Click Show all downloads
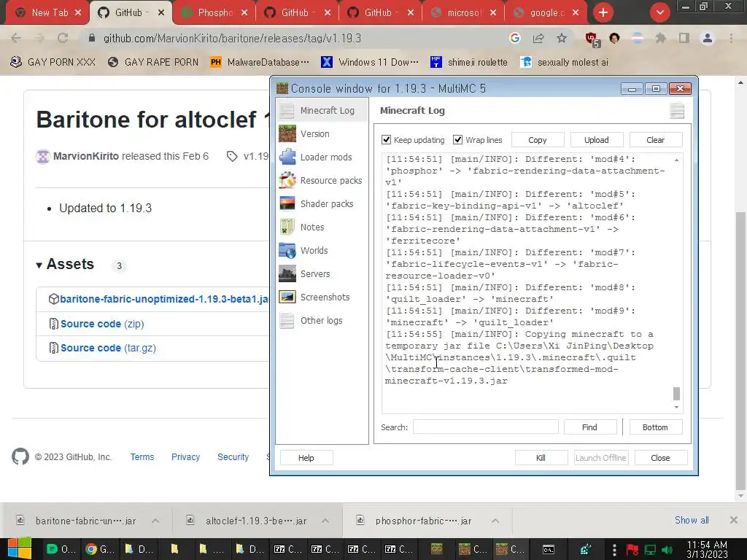Image resolution: width=747 pixels, height=560 pixels. [692, 521]
